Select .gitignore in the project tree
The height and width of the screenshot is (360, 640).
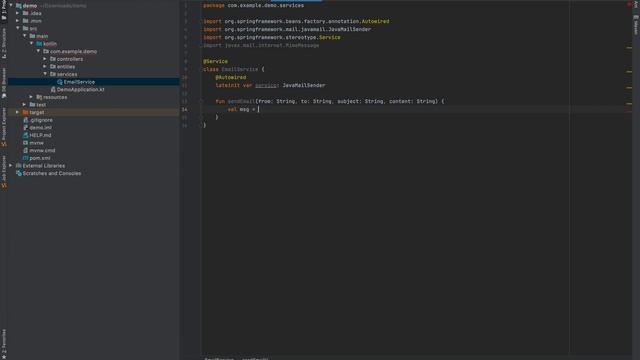(41, 120)
